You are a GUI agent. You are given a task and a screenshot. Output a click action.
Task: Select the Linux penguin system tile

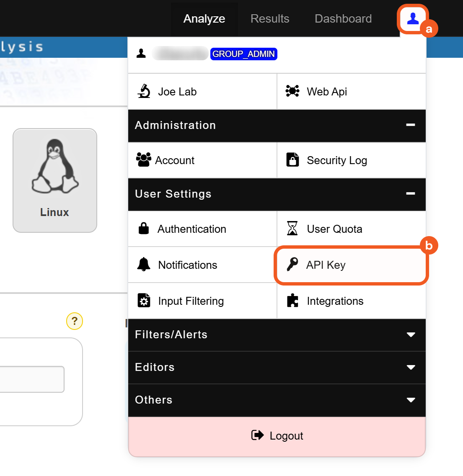tap(55, 180)
